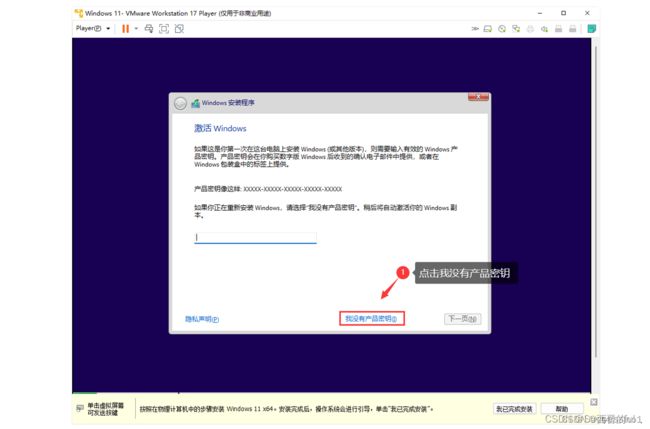650x429 pixels.
Task: Close the Windows Setup dialog
Action: click(x=478, y=97)
